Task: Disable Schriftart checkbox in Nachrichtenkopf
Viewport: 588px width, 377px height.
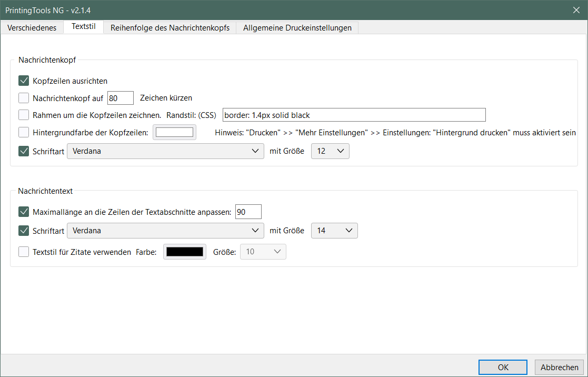Action: click(24, 151)
